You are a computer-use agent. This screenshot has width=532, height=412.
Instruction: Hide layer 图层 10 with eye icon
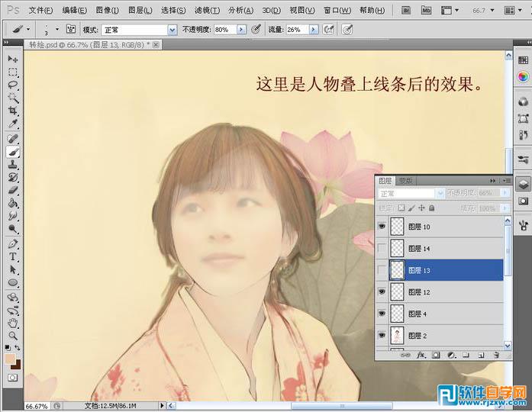[x=382, y=226]
